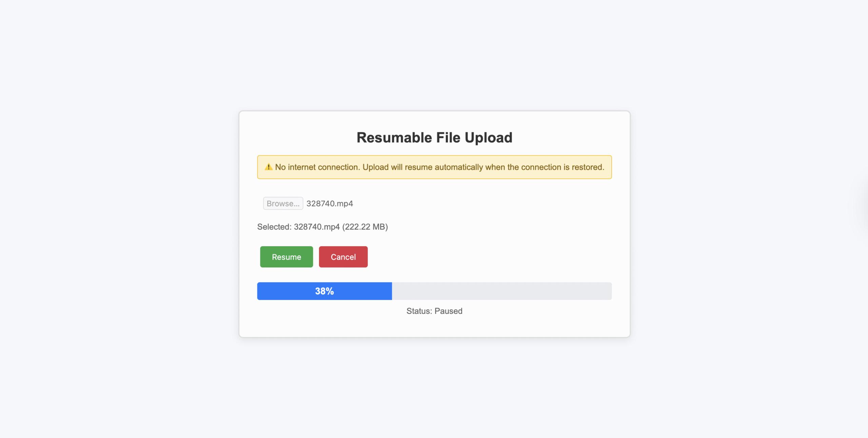868x438 pixels.
Task: Click the warning triangle icon in the banner
Action: coord(269,167)
